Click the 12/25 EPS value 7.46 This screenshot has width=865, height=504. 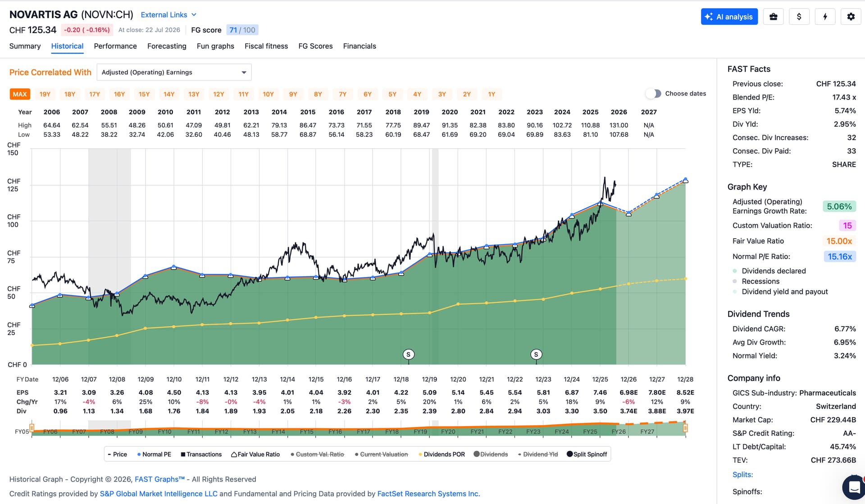click(x=600, y=393)
